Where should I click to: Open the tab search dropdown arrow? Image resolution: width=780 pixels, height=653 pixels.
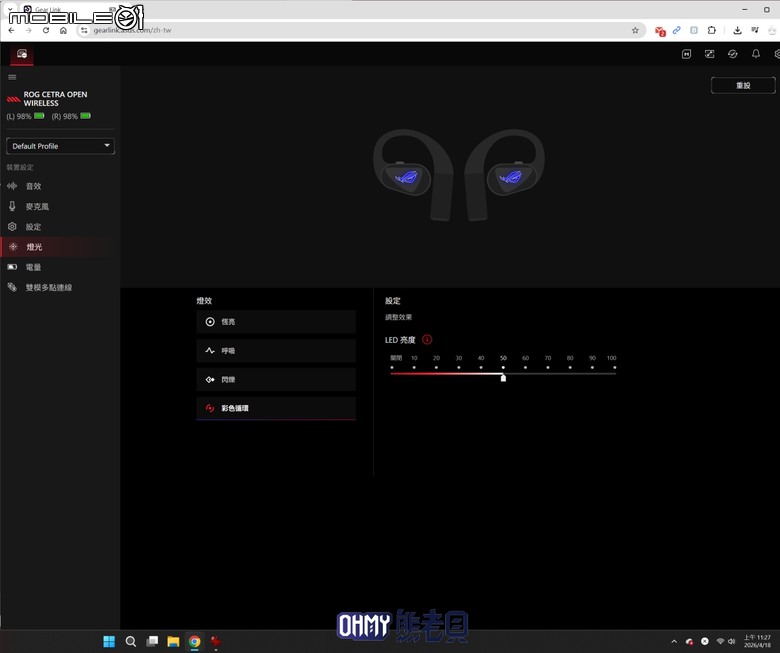pos(10,9)
